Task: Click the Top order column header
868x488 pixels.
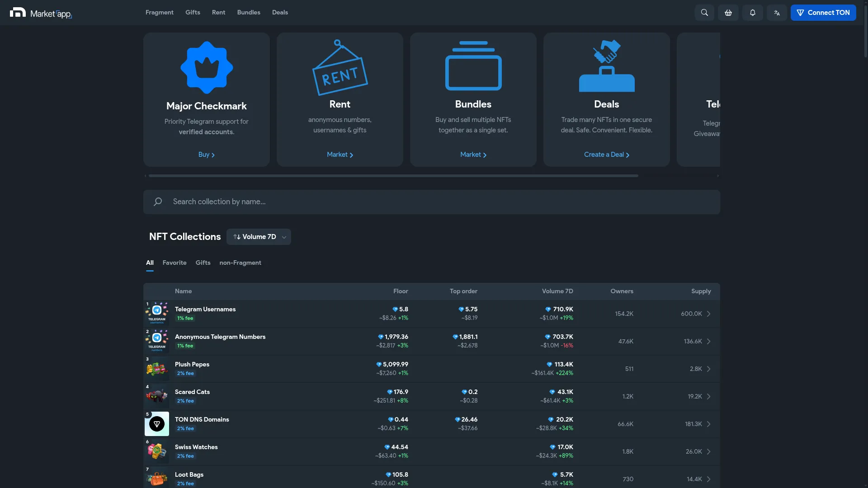Action: [x=463, y=291]
